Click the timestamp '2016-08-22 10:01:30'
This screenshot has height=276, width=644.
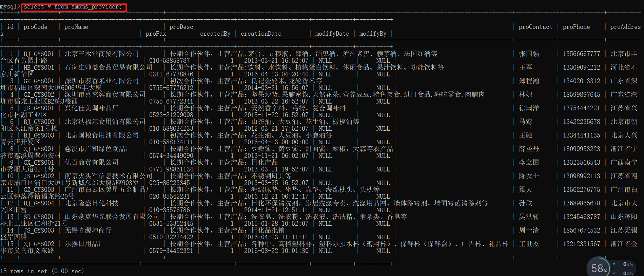click(276, 251)
